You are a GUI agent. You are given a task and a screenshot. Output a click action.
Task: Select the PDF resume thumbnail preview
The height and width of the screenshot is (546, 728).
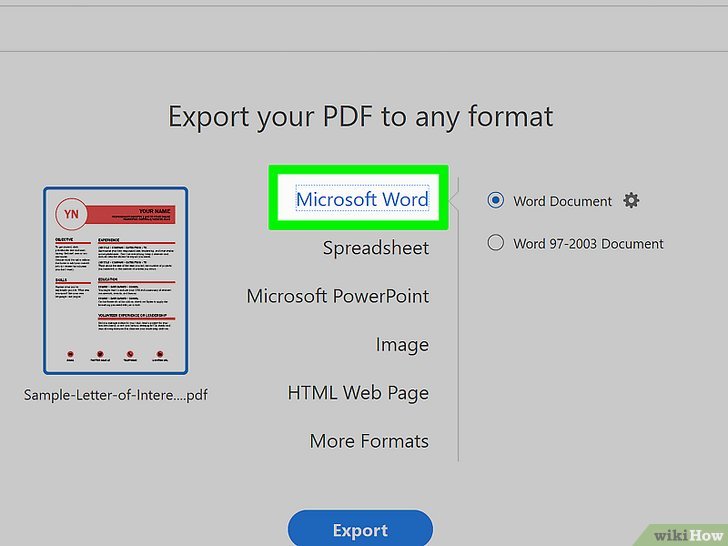(116, 280)
